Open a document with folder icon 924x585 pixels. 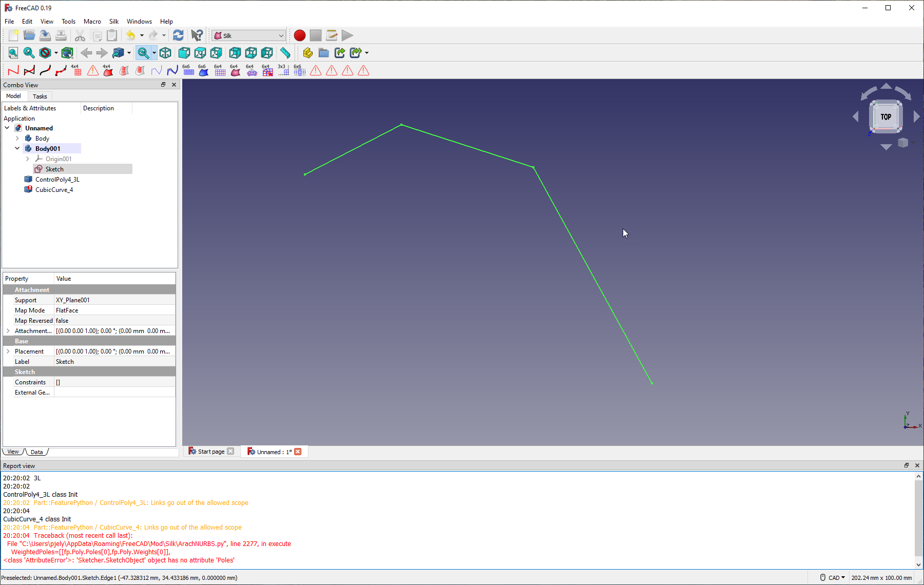point(29,35)
